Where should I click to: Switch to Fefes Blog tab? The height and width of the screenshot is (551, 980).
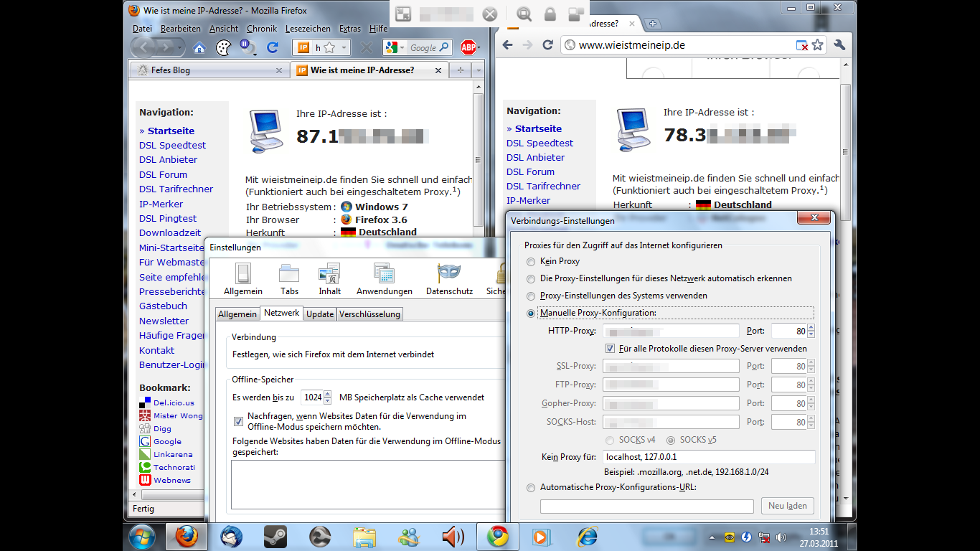pyautogui.click(x=209, y=70)
